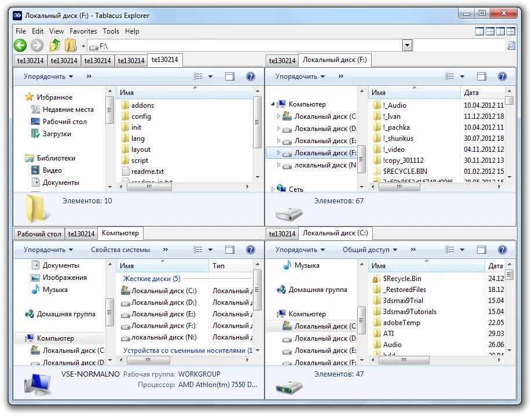Click view mode icon in top-right pane

click(x=450, y=76)
